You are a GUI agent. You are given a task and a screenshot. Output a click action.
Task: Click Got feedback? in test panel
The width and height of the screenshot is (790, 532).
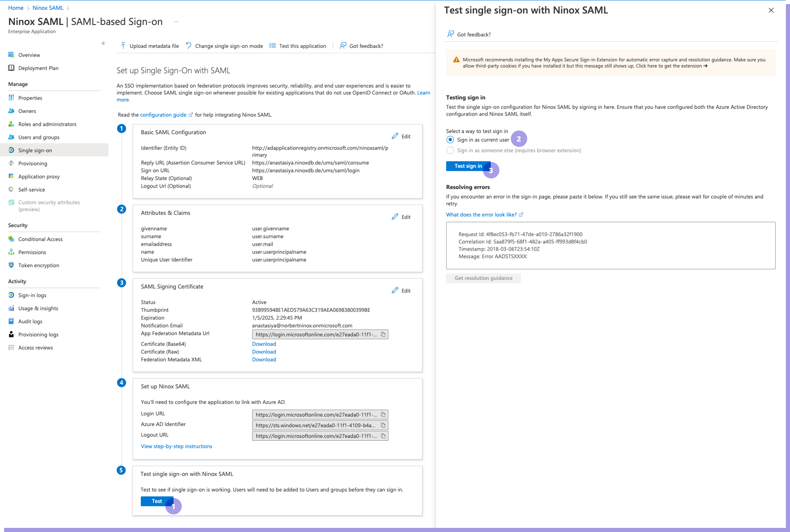pos(469,34)
